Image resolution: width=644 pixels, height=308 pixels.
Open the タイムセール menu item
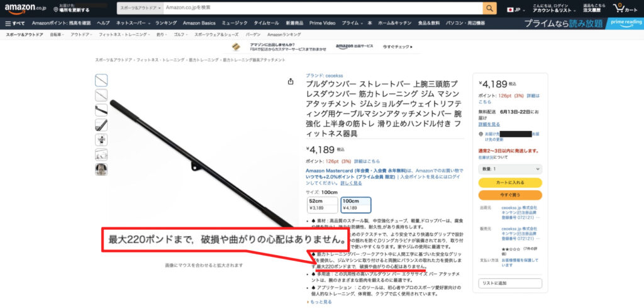click(x=266, y=23)
